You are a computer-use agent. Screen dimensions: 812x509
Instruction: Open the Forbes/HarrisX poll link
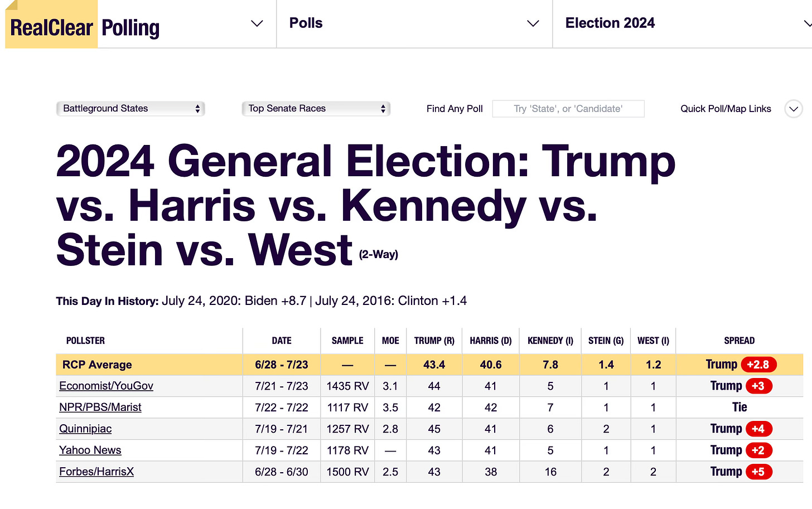click(96, 472)
